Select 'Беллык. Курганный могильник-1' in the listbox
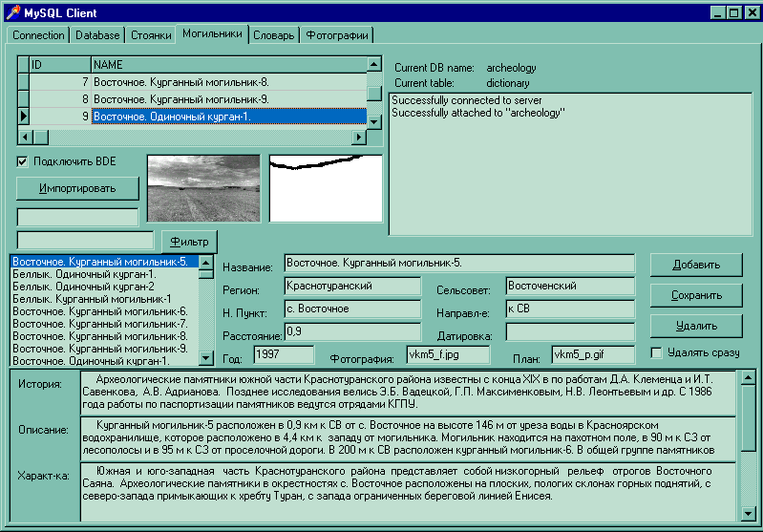Image resolution: width=763 pixels, height=532 pixels. point(105,299)
